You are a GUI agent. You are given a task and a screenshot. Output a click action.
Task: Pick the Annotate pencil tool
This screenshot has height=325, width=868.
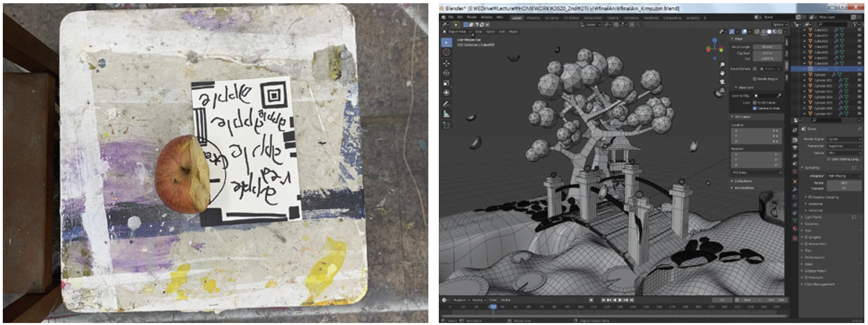[446, 104]
